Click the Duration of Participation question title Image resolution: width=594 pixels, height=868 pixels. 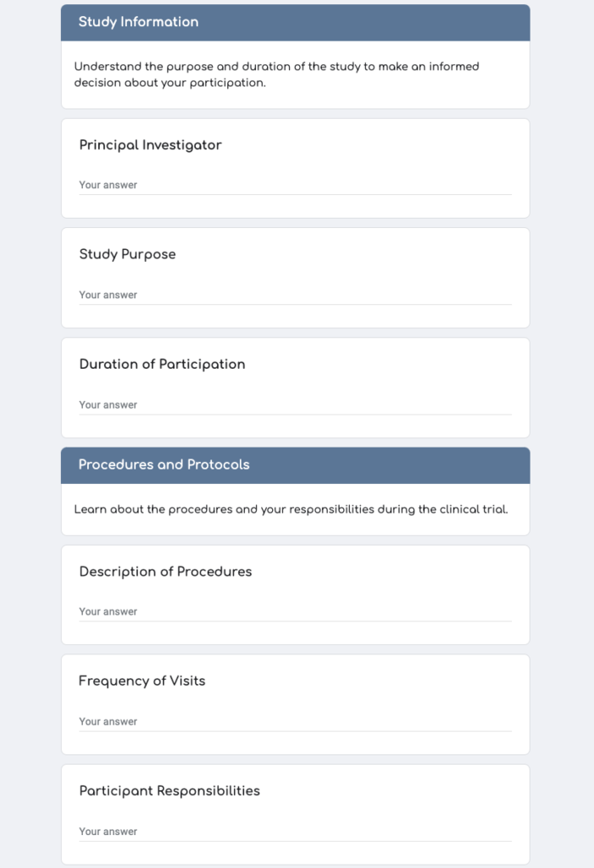[162, 364]
